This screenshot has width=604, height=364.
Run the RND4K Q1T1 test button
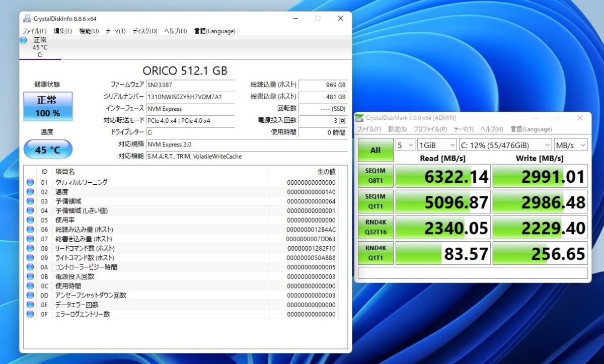pos(375,253)
